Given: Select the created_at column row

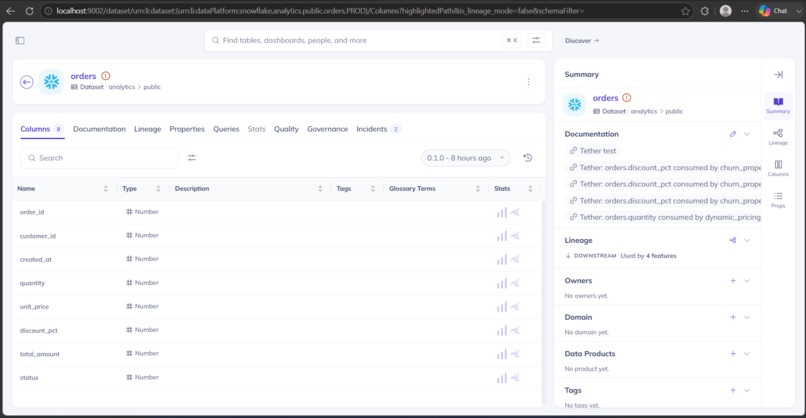Looking at the screenshot, I should (278, 259).
